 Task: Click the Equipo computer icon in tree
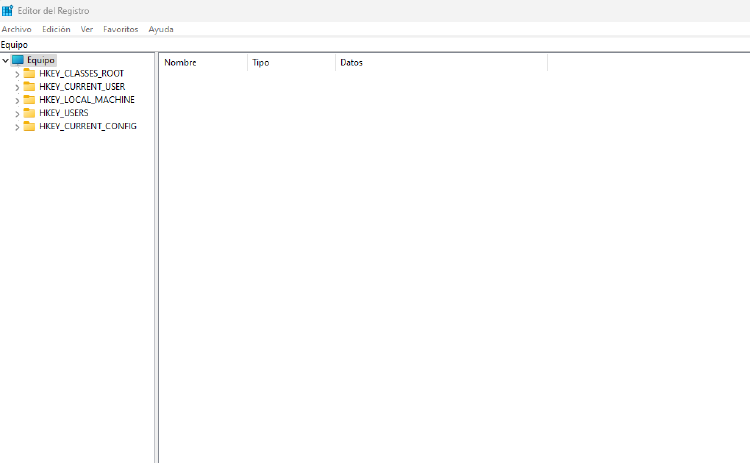coord(18,60)
